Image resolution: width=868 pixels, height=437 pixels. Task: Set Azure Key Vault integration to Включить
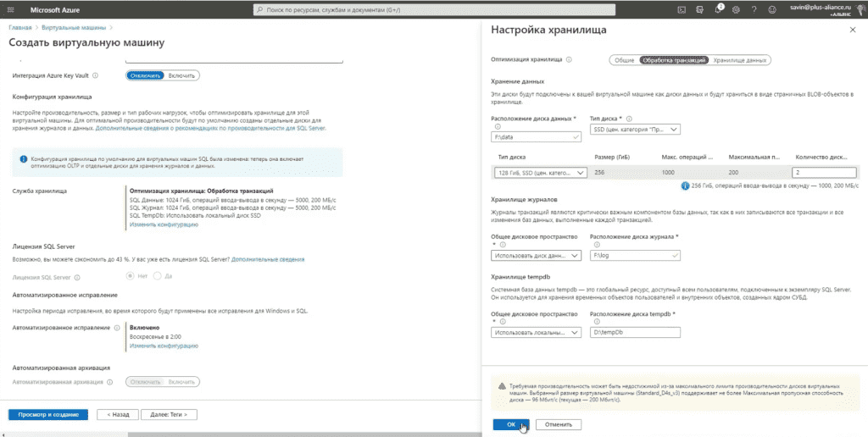click(x=181, y=75)
